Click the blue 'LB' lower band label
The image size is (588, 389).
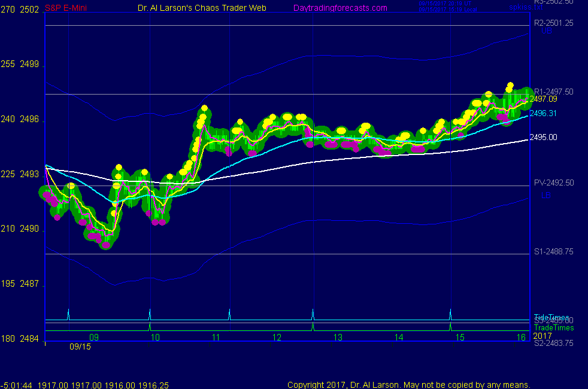[x=546, y=195]
